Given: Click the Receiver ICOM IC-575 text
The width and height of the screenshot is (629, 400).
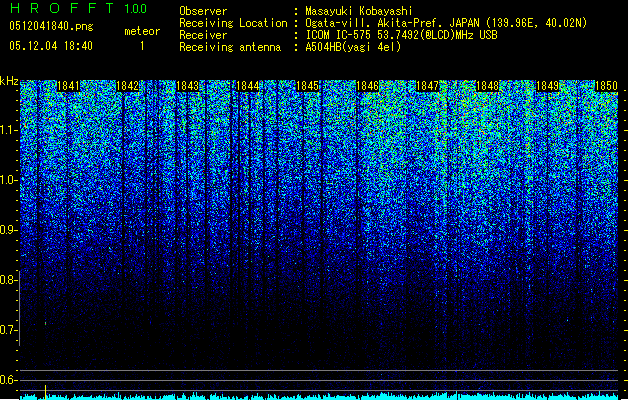Looking at the screenshot, I should [x=402, y=35].
